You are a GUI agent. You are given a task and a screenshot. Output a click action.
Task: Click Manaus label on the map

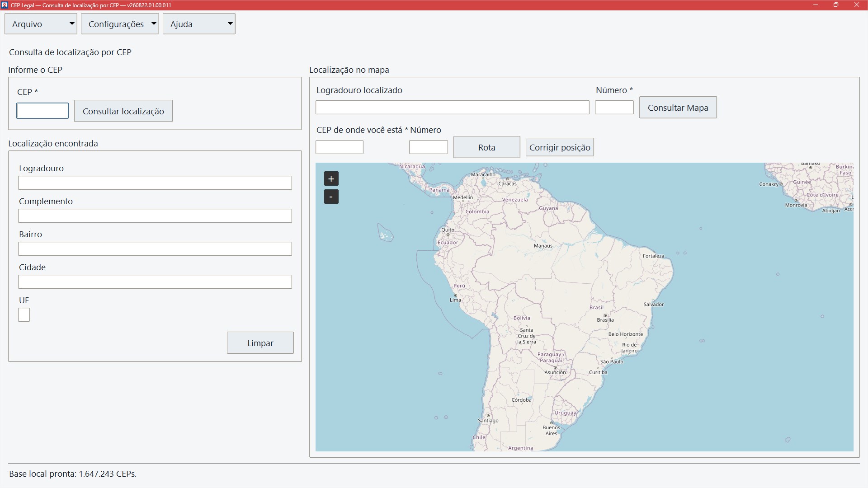pyautogui.click(x=543, y=246)
